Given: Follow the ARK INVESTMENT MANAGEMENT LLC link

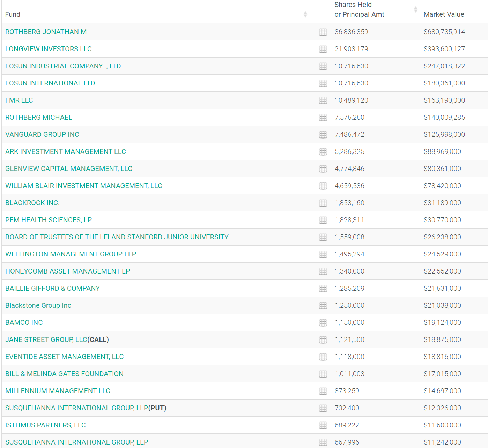Looking at the screenshot, I should (66, 151).
